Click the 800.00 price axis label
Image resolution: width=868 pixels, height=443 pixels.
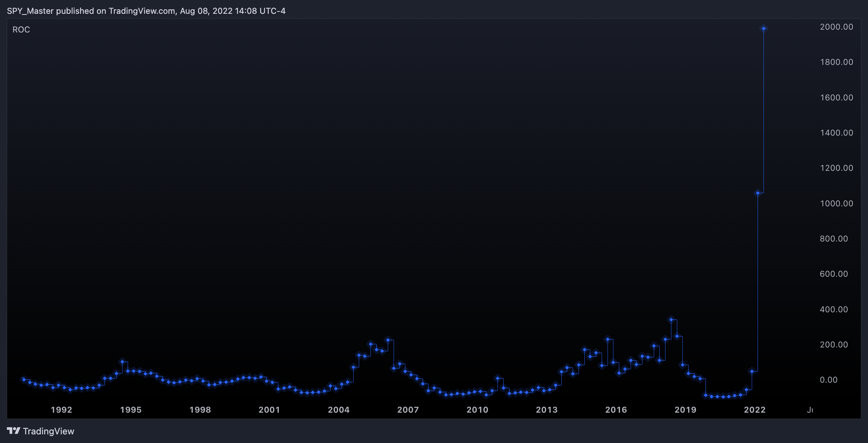click(x=834, y=239)
